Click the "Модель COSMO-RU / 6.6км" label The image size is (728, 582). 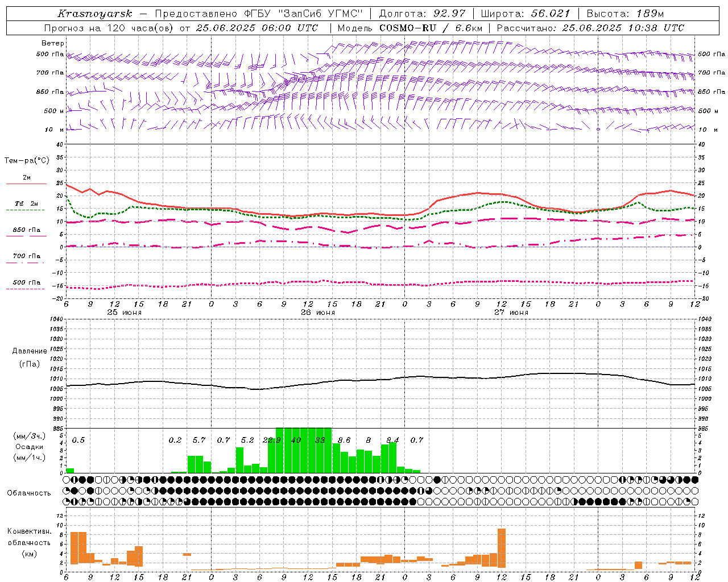point(410,28)
